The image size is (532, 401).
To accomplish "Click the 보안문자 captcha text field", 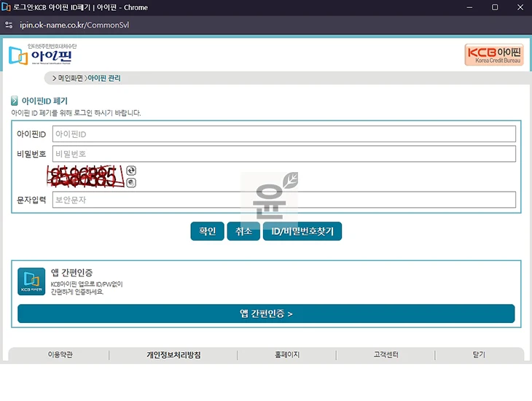I will click(283, 200).
